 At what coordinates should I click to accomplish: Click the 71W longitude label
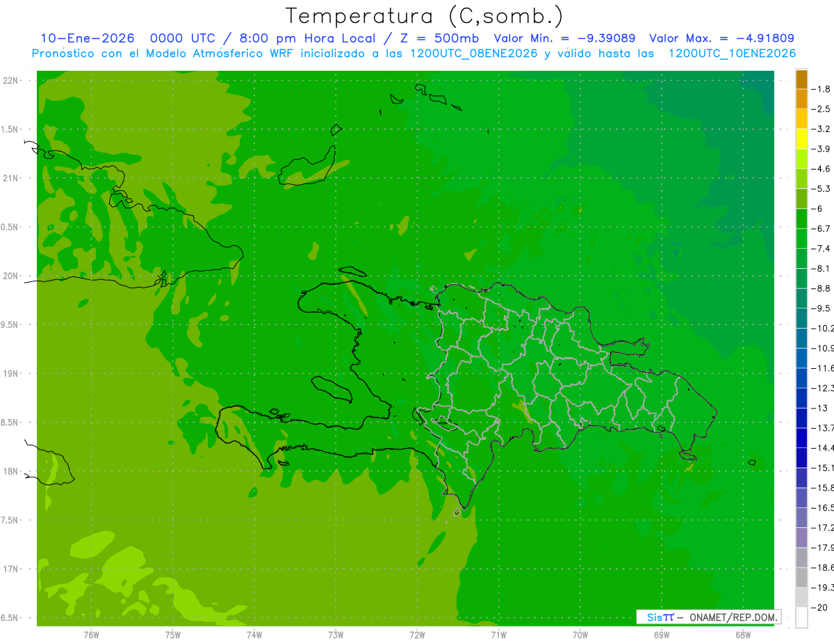tap(498, 635)
